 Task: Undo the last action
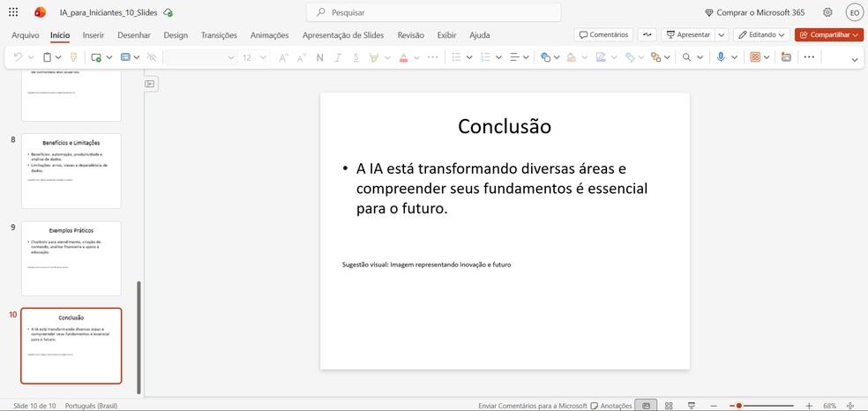point(18,57)
